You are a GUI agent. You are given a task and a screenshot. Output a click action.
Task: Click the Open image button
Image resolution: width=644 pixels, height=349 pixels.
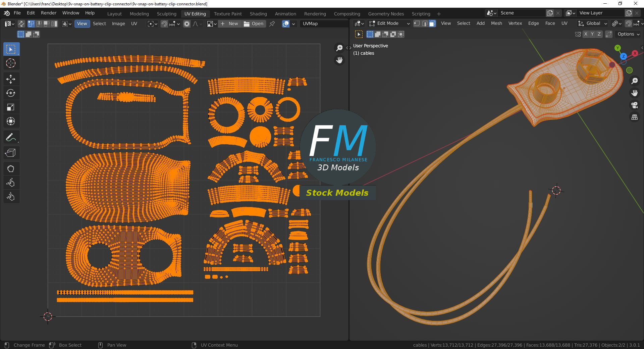click(254, 24)
